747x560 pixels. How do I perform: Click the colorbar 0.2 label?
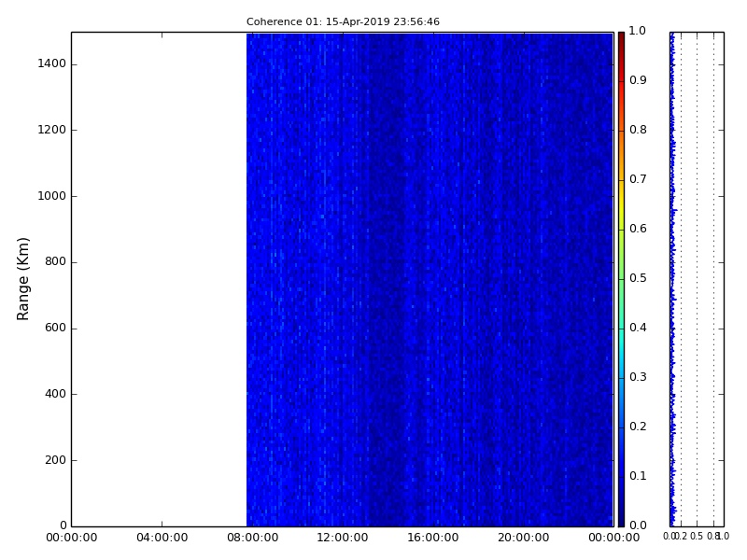coord(638,427)
